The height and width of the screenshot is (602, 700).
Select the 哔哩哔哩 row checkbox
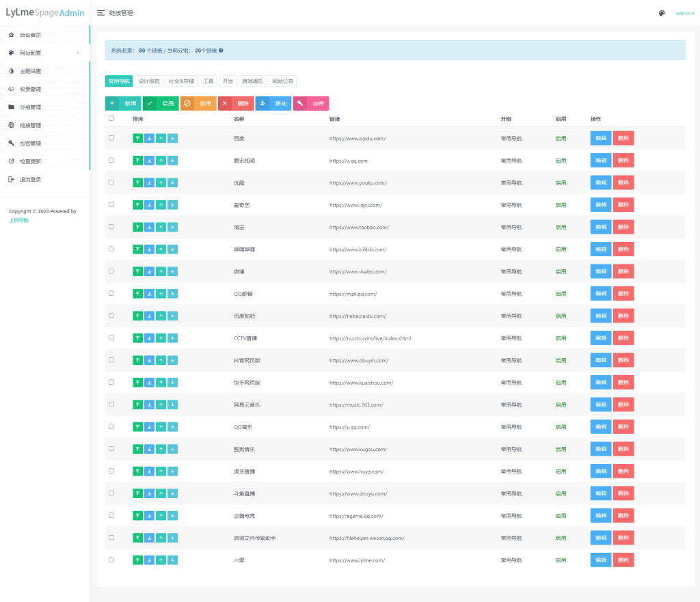pos(111,249)
